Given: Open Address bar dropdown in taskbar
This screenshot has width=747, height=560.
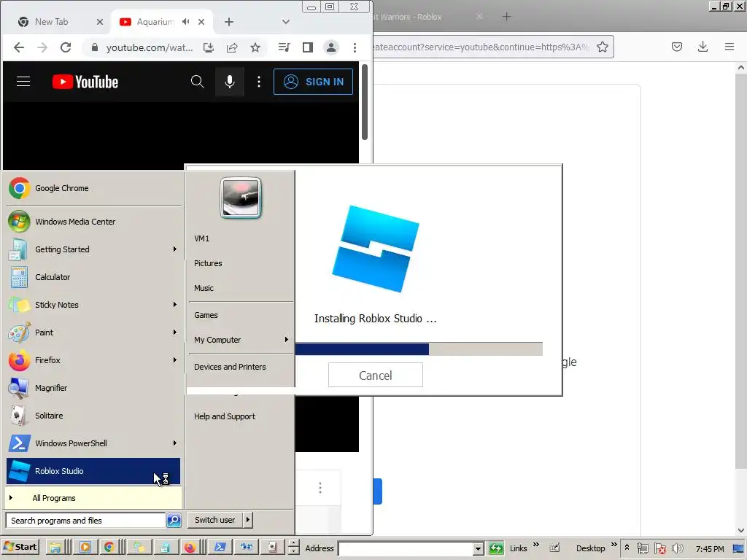Looking at the screenshot, I should pos(479,548).
